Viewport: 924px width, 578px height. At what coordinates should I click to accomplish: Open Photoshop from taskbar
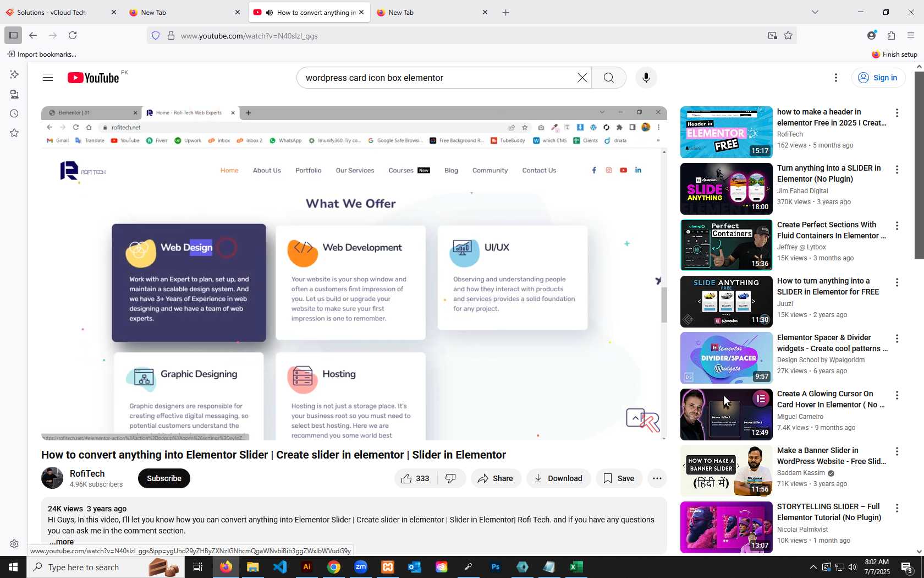496,567
